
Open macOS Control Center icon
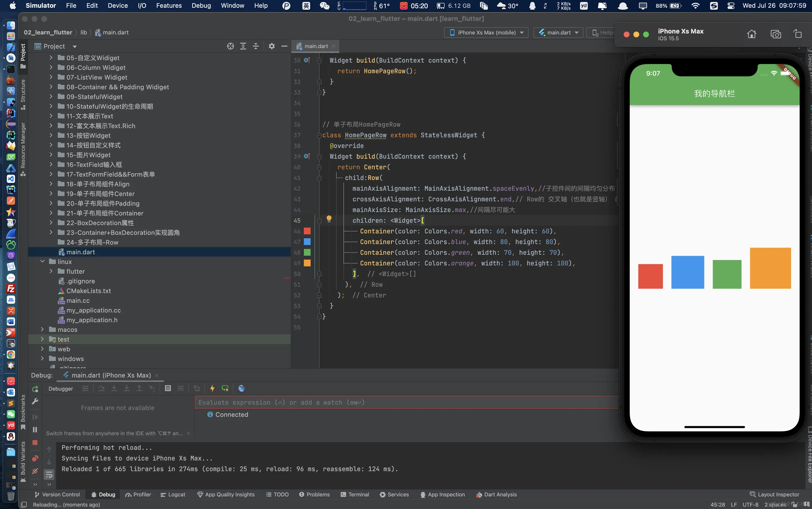point(731,6)
